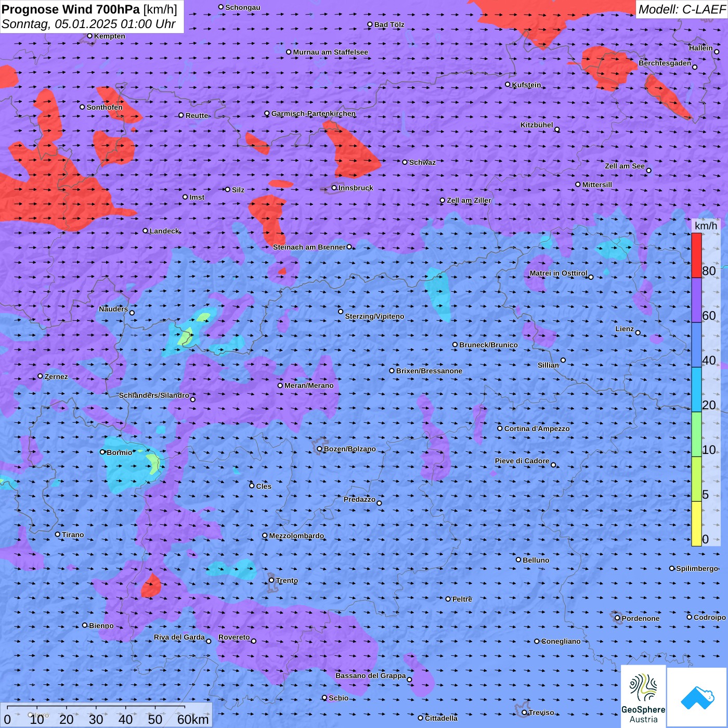
Task: Click the 'Brixen/Bressanone' label
Action: (x=429, y=371)
